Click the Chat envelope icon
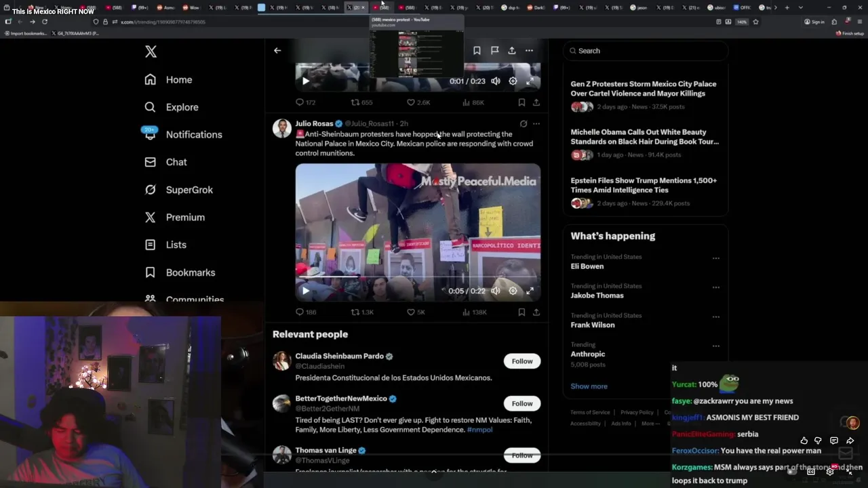This screenshot has height=488, width=868. click(151, 162)
